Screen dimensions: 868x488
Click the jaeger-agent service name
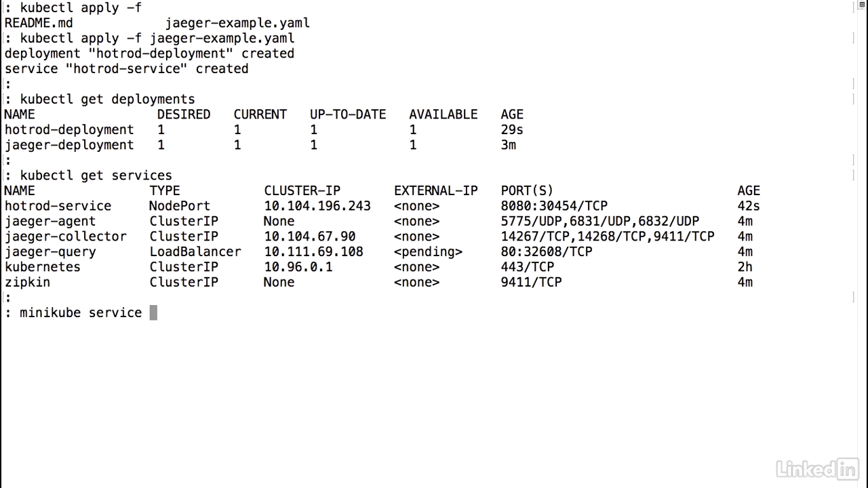point(50,221)
